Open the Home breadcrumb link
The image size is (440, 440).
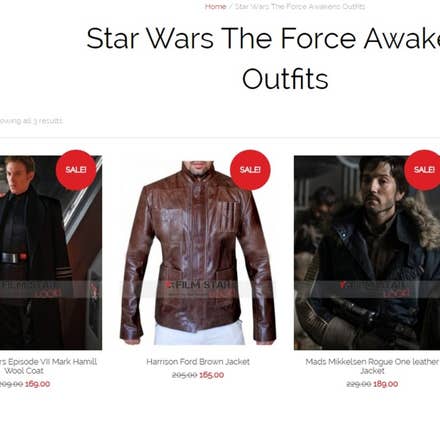pyautogui.click(x=215, y=7)
